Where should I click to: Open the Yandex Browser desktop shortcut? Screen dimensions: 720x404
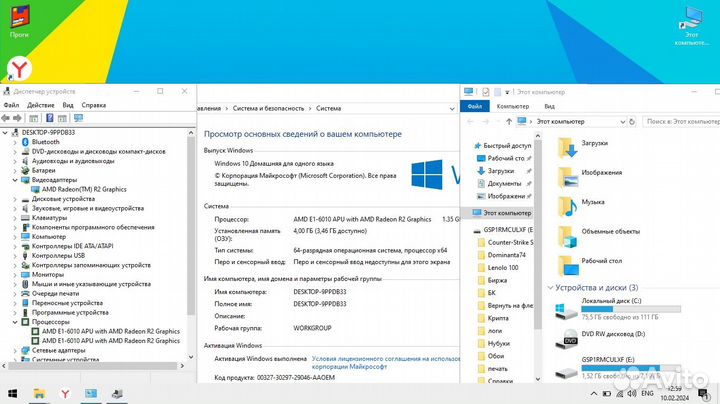pos(19,67)
